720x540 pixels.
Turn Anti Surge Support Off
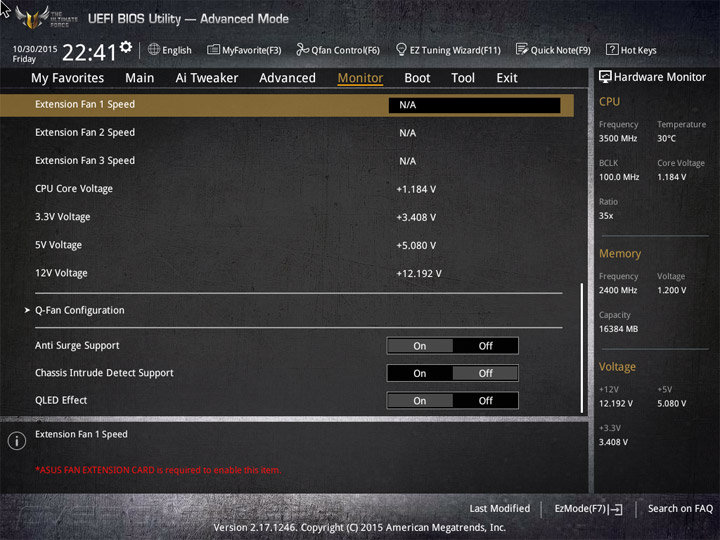pos(485,346)
